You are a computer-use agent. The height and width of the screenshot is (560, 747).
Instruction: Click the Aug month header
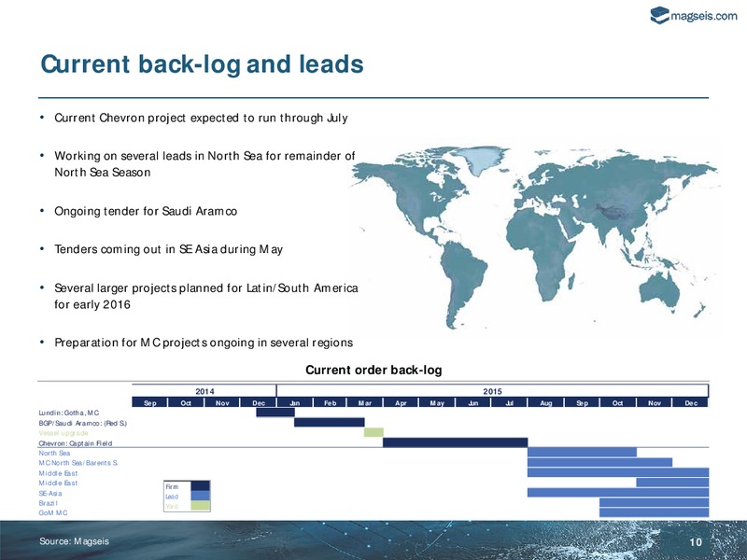pos(545,403)
